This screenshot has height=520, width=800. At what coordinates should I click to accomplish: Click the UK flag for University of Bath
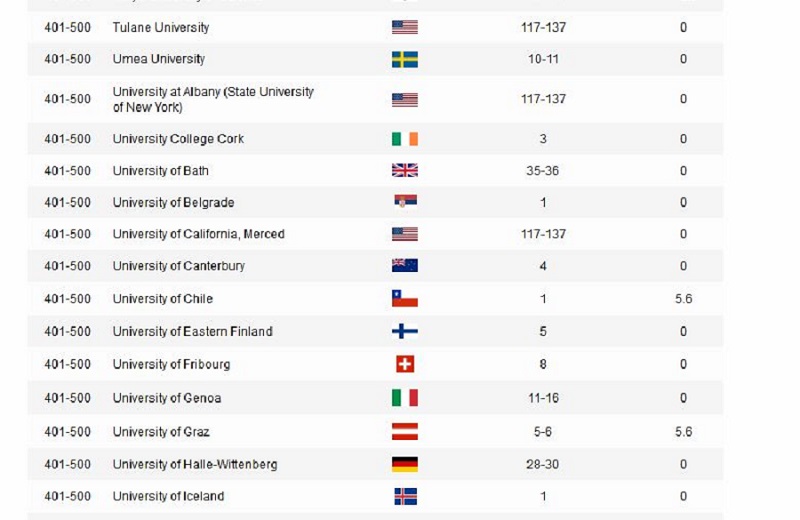coord(404,171)
